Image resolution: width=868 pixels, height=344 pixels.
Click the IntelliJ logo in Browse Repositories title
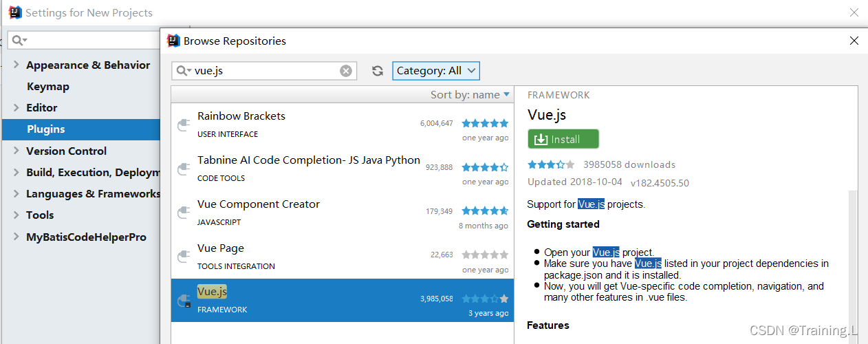coord(174,41)
